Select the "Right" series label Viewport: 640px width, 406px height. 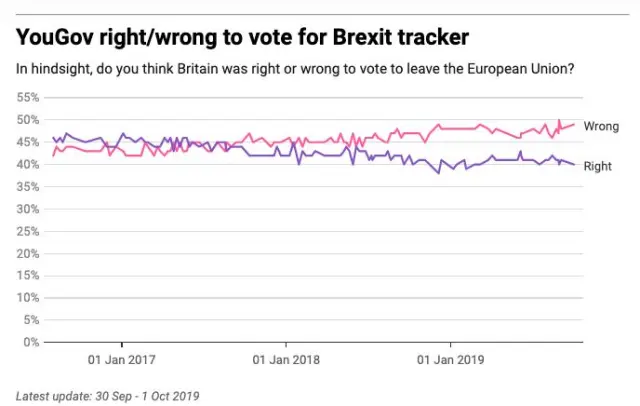tap(598, 166)
